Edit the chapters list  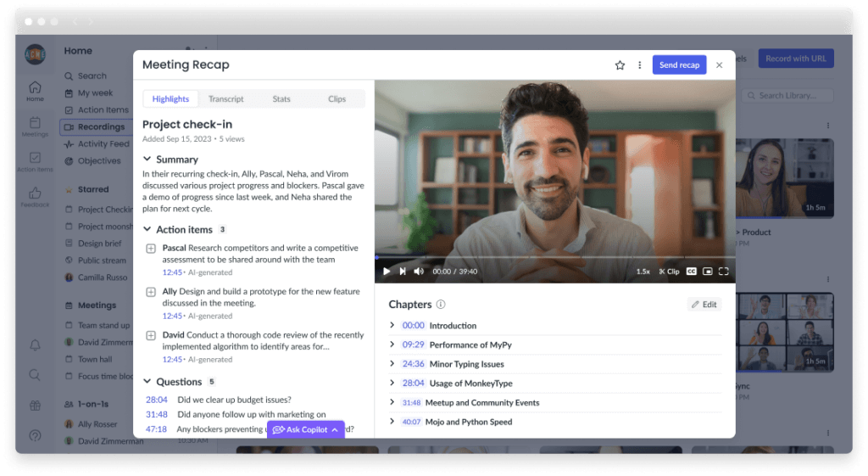pyautogui.click(x=704, y=305)
